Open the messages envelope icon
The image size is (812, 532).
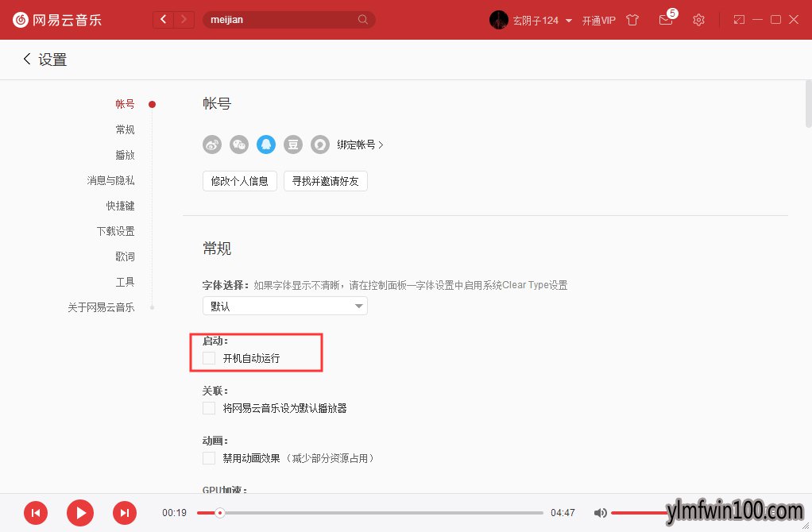coord(666,20)
